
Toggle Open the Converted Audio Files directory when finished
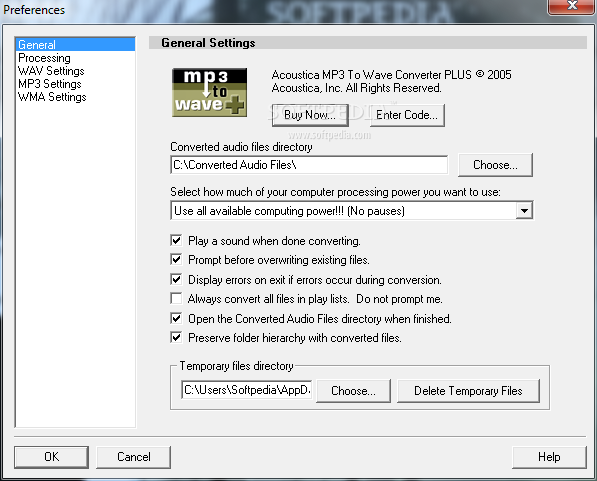[x=176, y=318]
